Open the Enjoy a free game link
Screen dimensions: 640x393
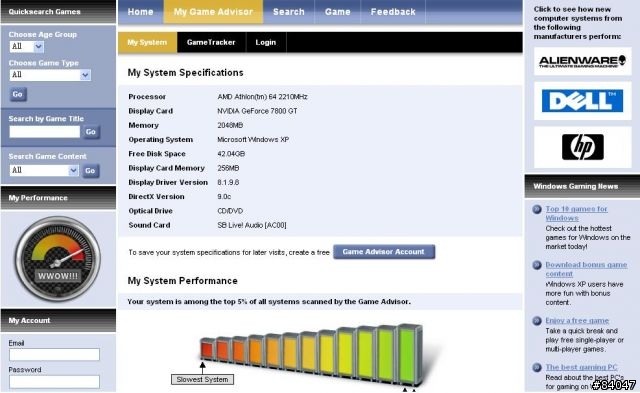pos(577,321)
